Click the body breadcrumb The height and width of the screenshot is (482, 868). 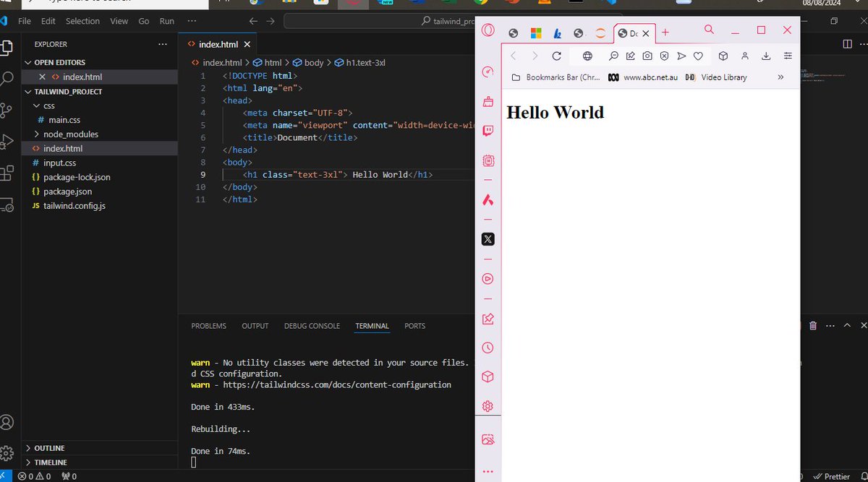[308, 63]
